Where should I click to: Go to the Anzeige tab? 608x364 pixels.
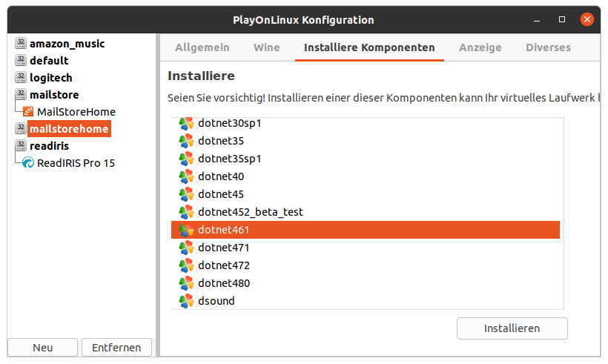[480, 47]
